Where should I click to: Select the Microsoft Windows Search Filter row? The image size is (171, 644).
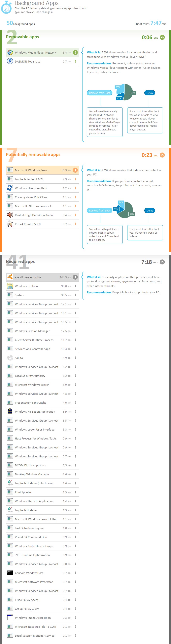click(x=42, y=519)
